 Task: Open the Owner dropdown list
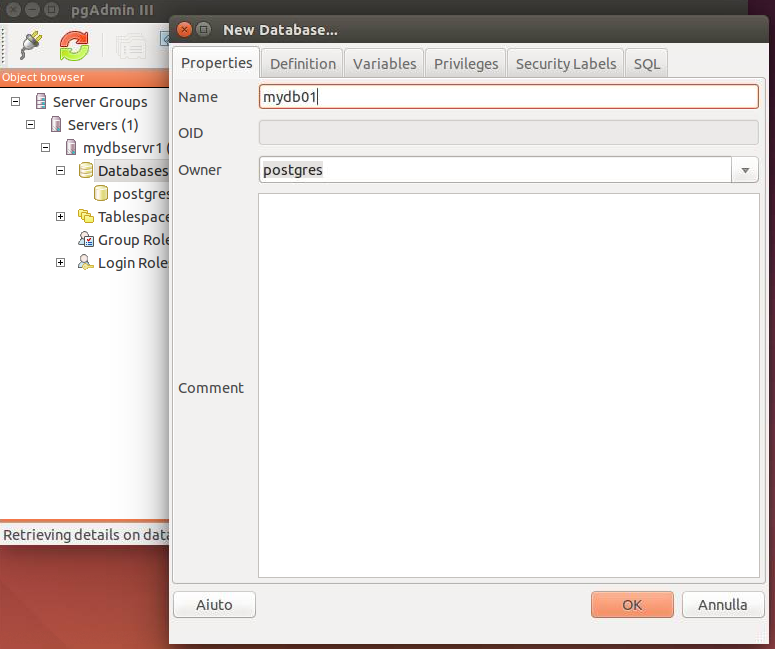745,170
